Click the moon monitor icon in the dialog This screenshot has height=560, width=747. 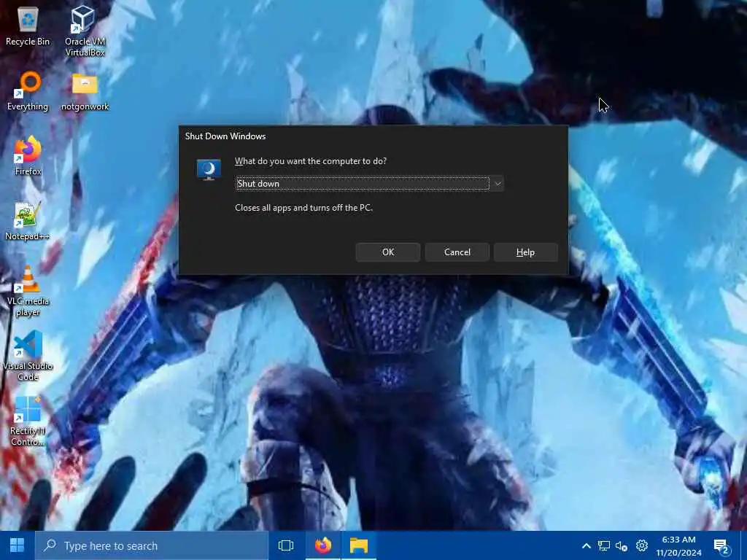[209, 169]
